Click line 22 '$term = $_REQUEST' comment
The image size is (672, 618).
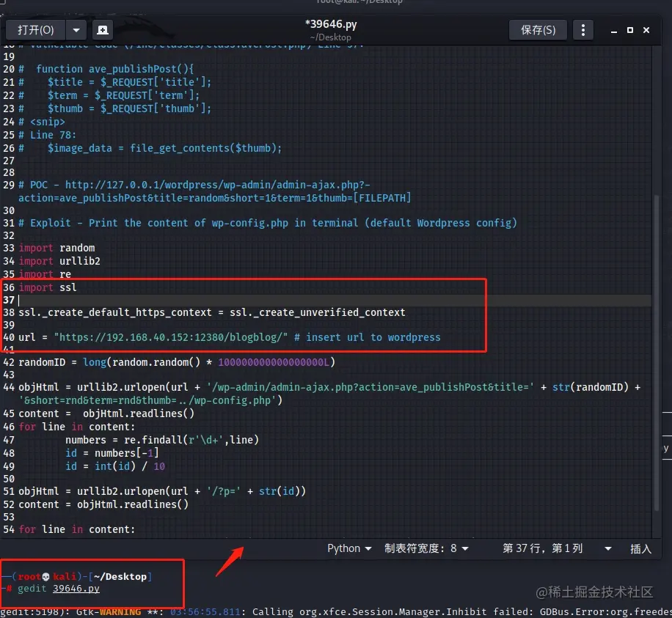point(109,95)
